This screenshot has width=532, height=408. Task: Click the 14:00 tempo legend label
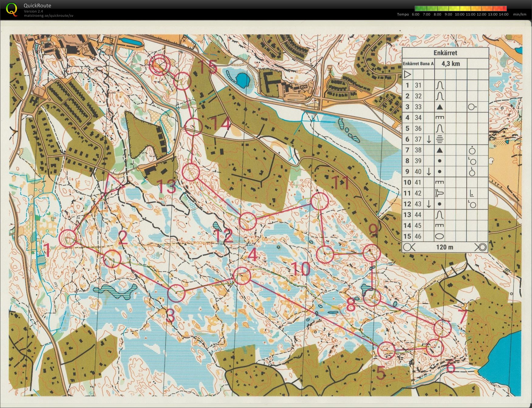tap(503, 14)
